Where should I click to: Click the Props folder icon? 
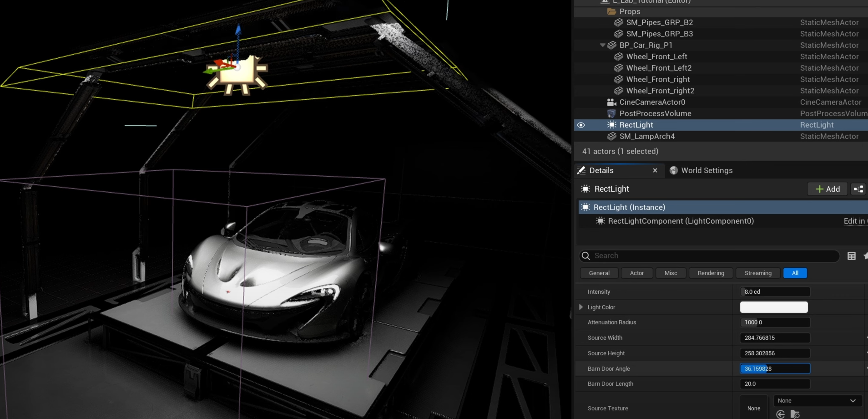(611, 11)
